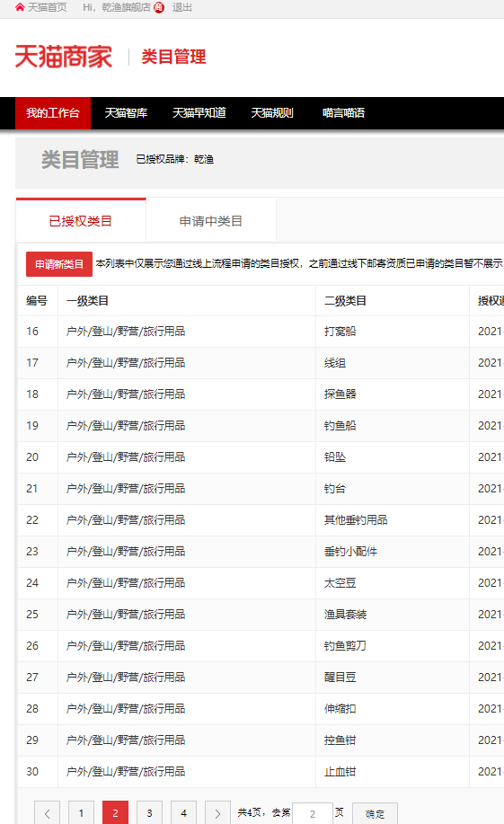Click the 天猫商家 logo
Screen dimensions: 504x824
(64, 57)
